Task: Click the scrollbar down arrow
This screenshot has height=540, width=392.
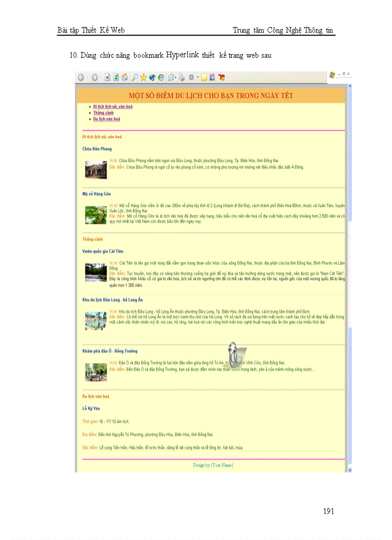Action: [349, 469]
